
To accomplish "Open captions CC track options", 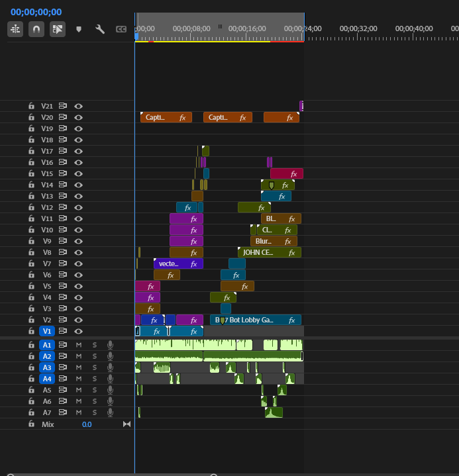I will click(121, 29).
